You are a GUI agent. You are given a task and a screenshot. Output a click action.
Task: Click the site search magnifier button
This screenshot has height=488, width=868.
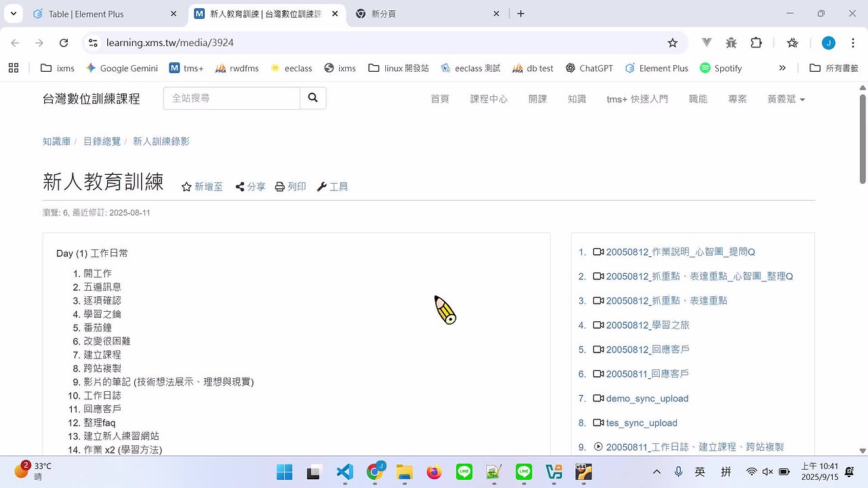coord(313,98)
